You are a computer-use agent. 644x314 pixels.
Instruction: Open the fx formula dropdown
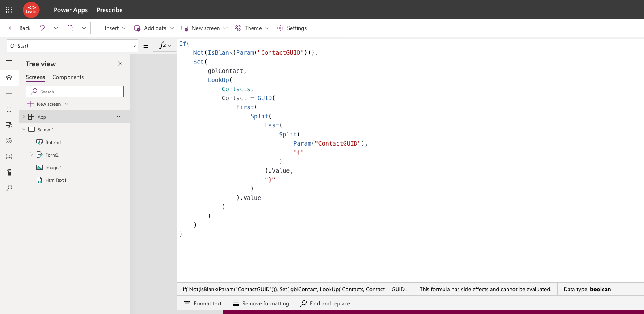[165, 45]
